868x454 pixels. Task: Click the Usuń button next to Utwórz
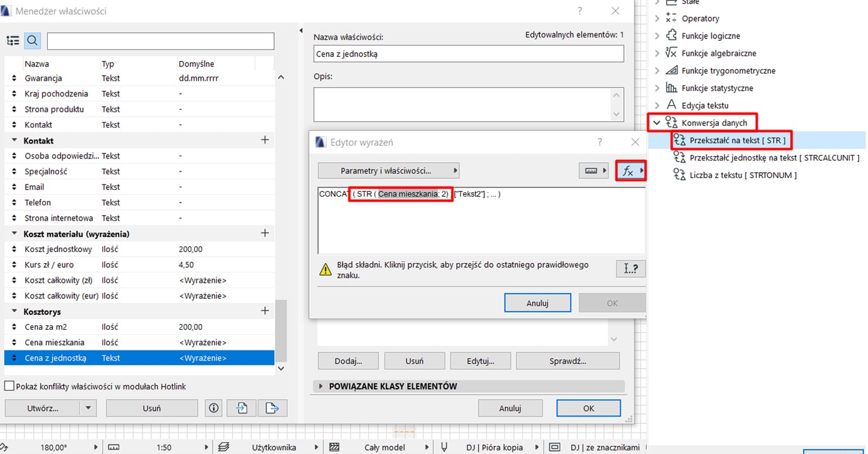pyautogui.click(x=152, y=408)
